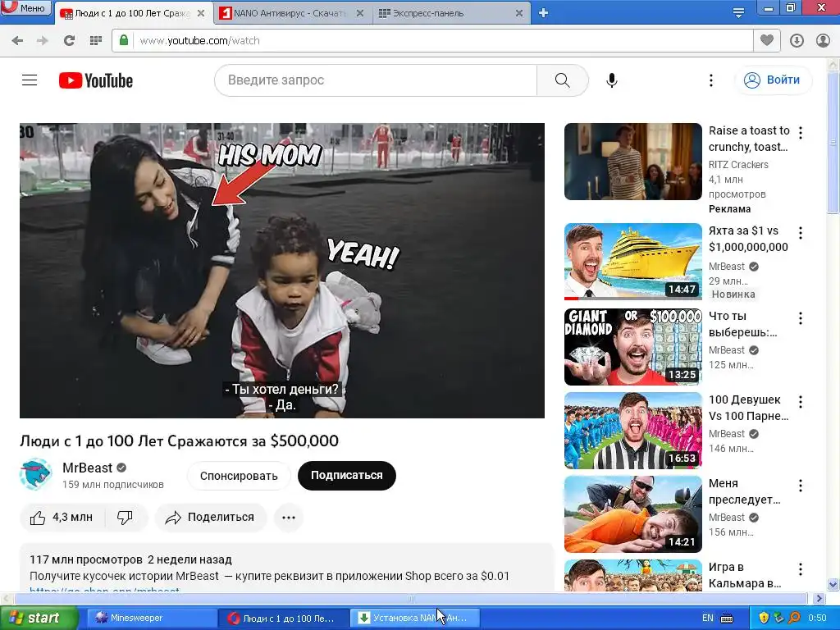This screenshot has width=840, height=630.
Task: Open YouTube settings three-dot menu
Action: (711, 80)
